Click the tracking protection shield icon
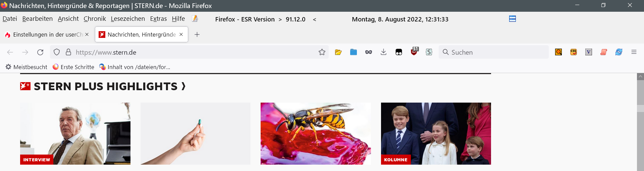 57,52
